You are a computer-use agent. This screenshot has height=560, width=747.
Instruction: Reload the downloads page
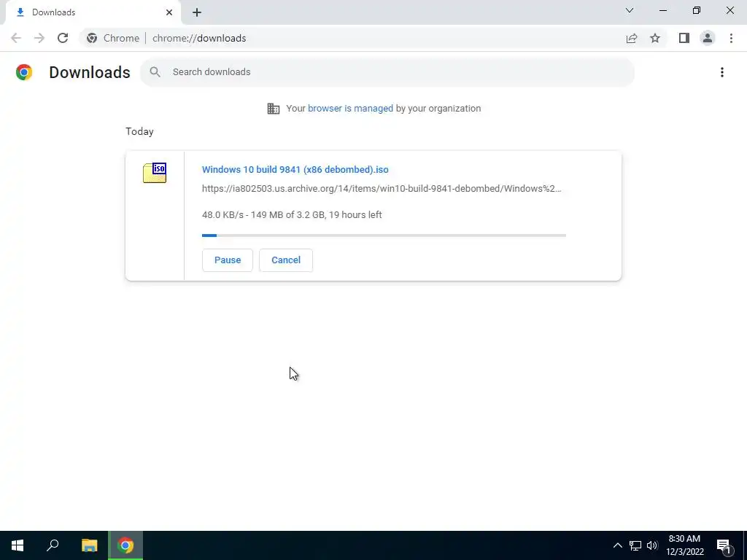[63, 38]
